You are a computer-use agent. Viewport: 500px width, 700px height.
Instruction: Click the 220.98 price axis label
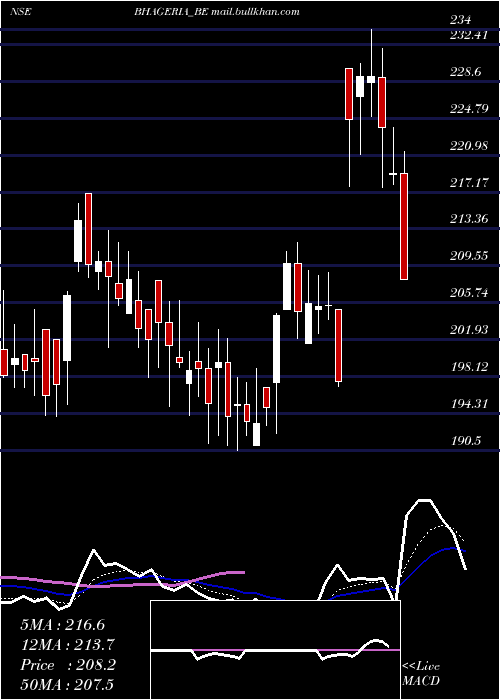[469, 145]
